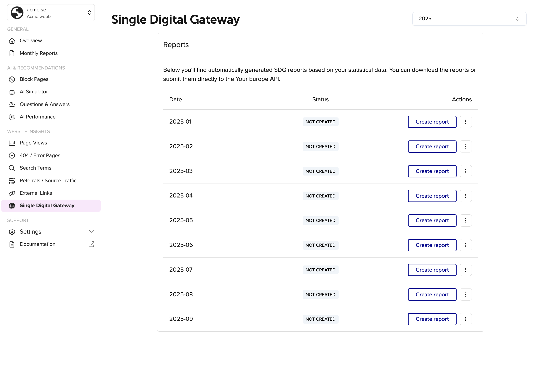Expand the Settings chevron in sidebar
538x392 pixels.
click(x=91, y=231)
